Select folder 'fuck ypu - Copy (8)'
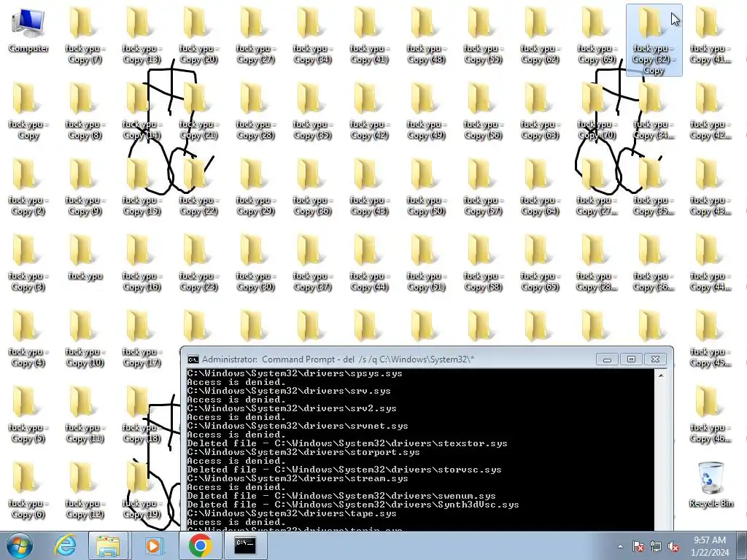The width and height of the screenshot is (747, 560). 85,112
